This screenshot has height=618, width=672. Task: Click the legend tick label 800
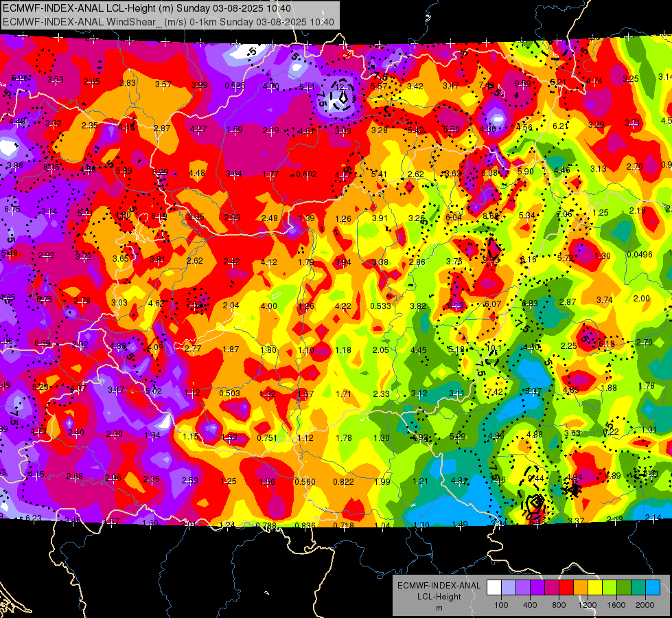559,605
